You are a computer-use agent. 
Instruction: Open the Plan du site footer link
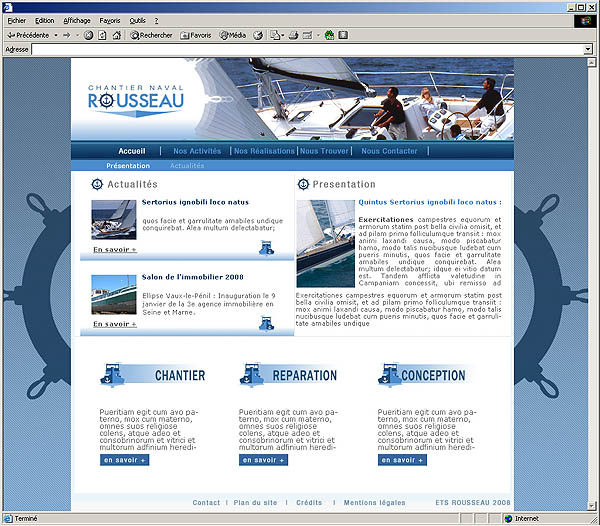tap(255, 503)
